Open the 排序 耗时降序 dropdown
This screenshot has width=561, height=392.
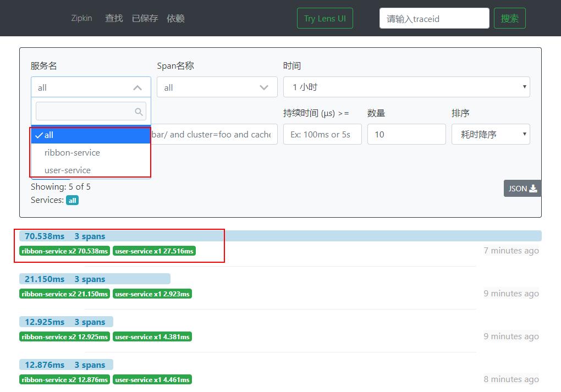point(491,134)
